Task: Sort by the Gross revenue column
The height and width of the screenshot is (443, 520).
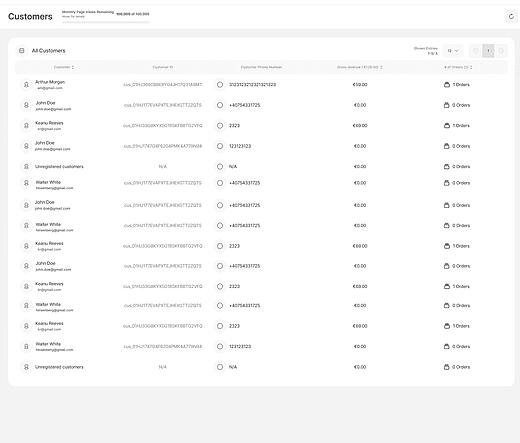Action: point(359,67)
